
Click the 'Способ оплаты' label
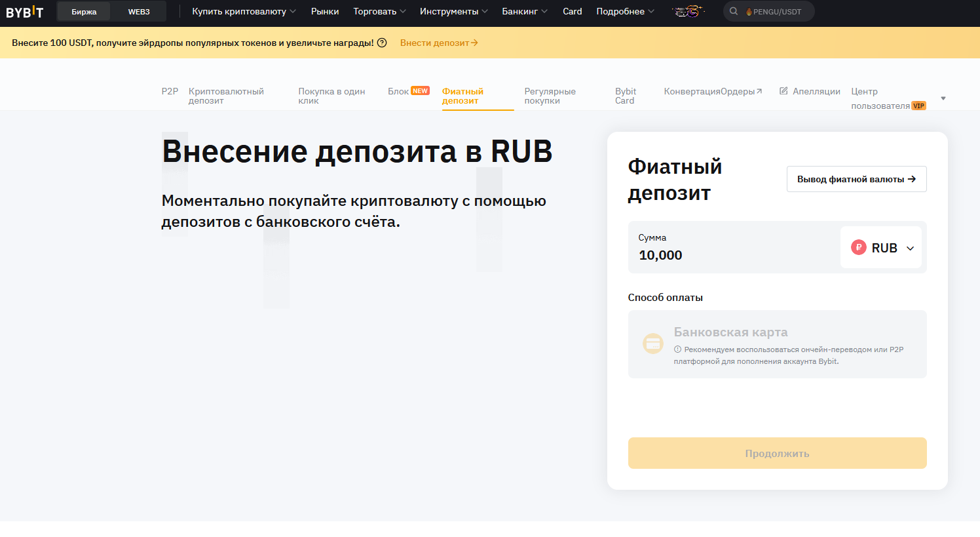(x=665, y=298)
